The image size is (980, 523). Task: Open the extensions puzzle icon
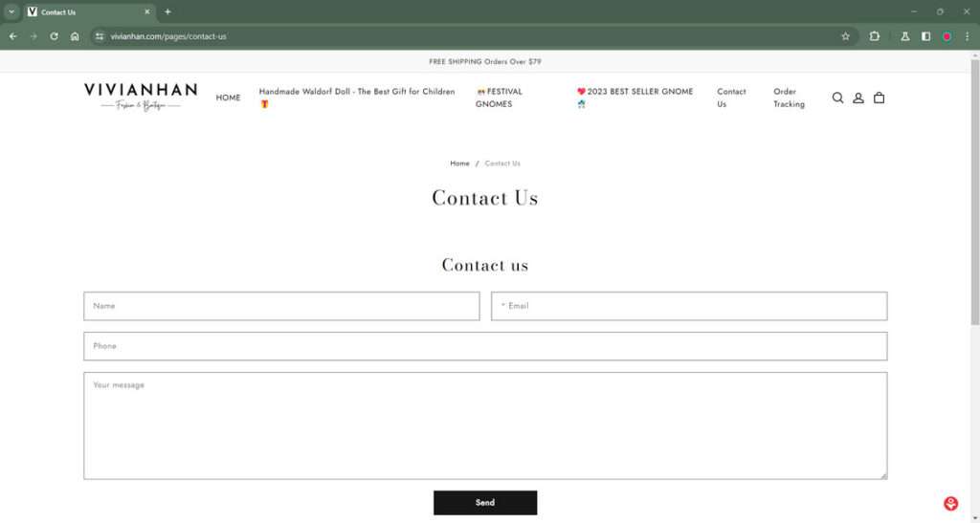click(875, 36)
